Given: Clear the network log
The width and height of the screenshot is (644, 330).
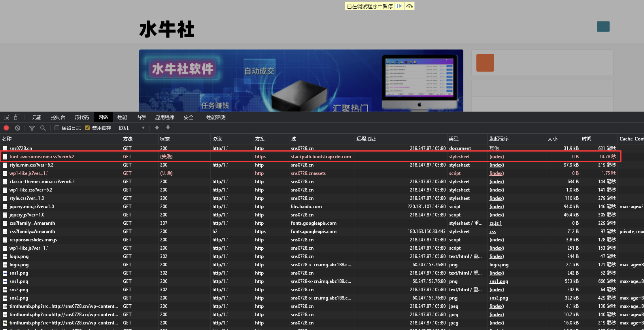Looking at the screenshot, I should click(x=17, y=128).
